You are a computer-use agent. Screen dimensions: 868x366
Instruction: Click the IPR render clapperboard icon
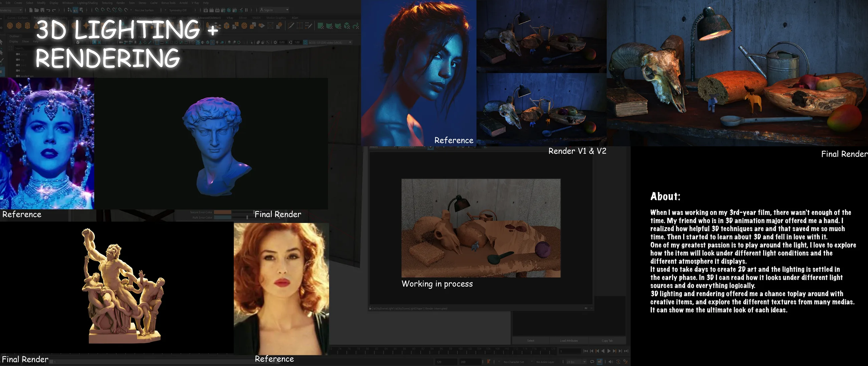click(x=217, y=10)
